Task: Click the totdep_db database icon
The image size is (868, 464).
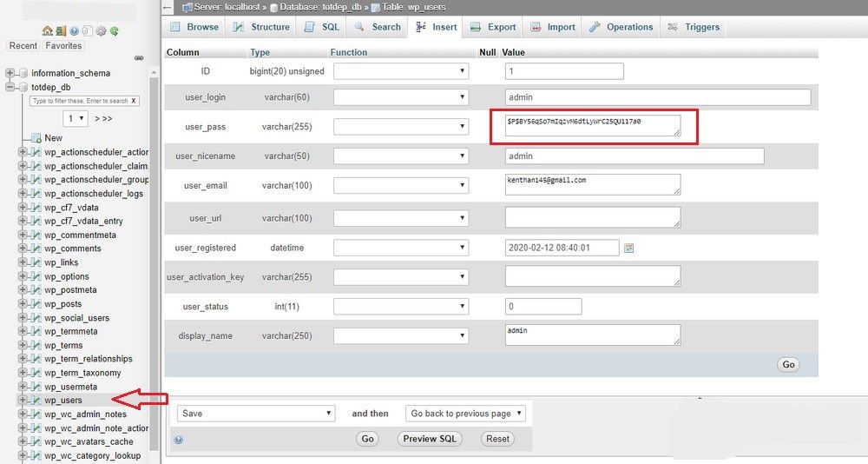Action: tap(23, 87)
